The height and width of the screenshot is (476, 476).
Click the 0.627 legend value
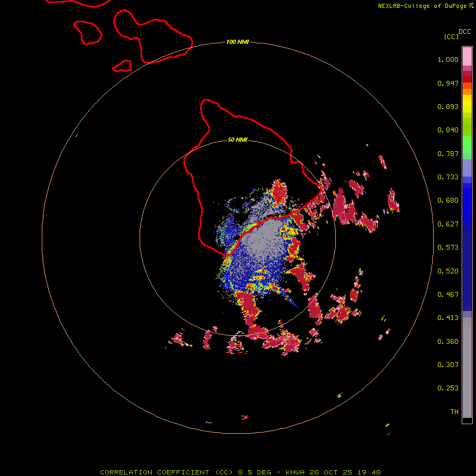coord(448,224)
